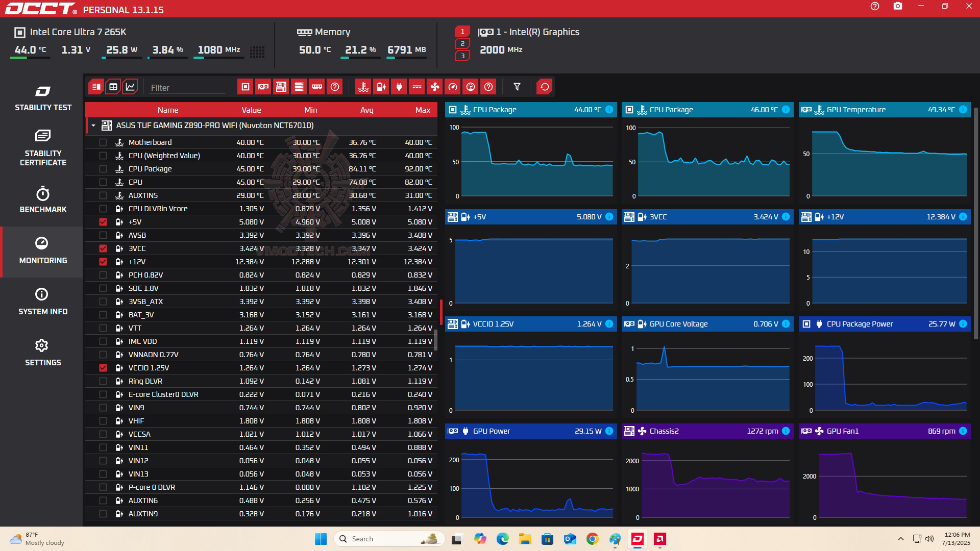Image resolution: width=980 pixels, height=551 pixels.
Task: Show hidden system tray icons chevron
Action: click(x=901, y=539)
